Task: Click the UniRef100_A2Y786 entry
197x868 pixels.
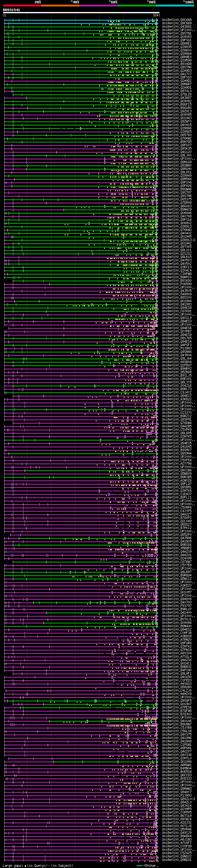Action: 176,463
